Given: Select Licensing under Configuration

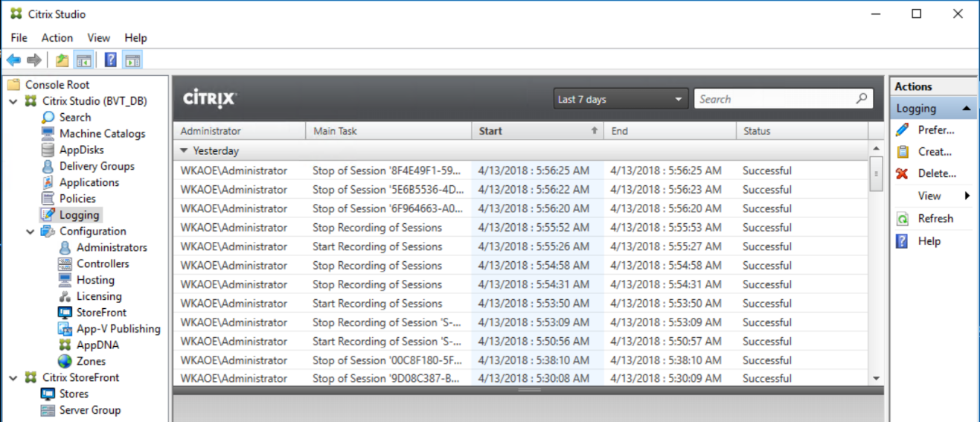Looking at the screenshot, I should point(98,296).
